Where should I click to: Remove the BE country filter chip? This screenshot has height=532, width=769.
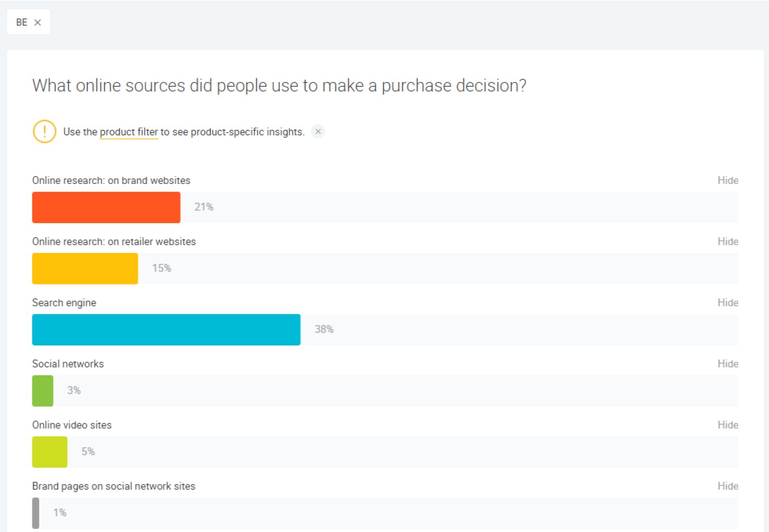[x=38, y=22]
